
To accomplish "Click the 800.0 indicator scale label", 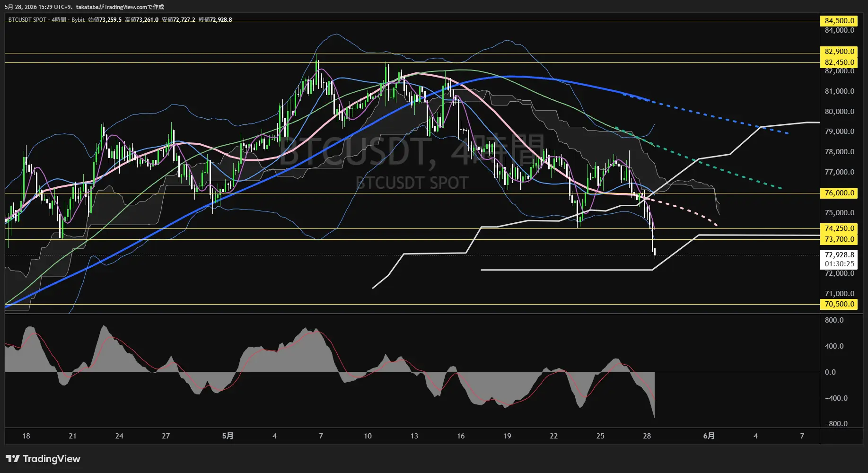I will click(834, 320).
